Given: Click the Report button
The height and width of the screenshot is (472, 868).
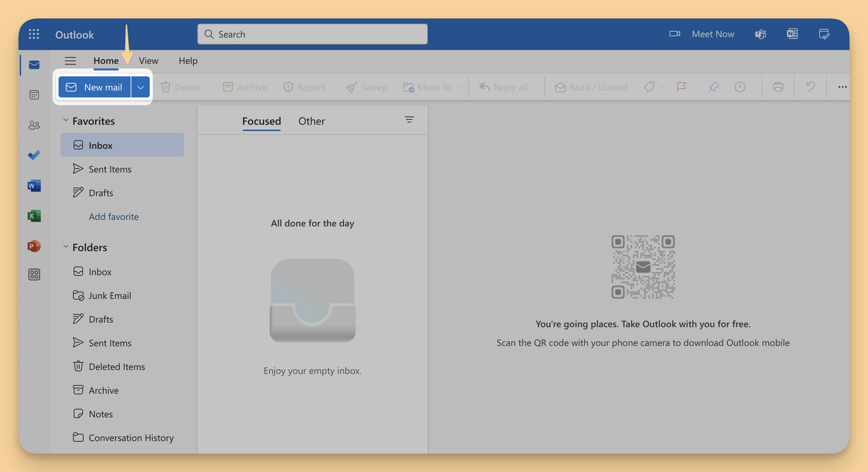Looking at the screenshot, I should point(304,87).
